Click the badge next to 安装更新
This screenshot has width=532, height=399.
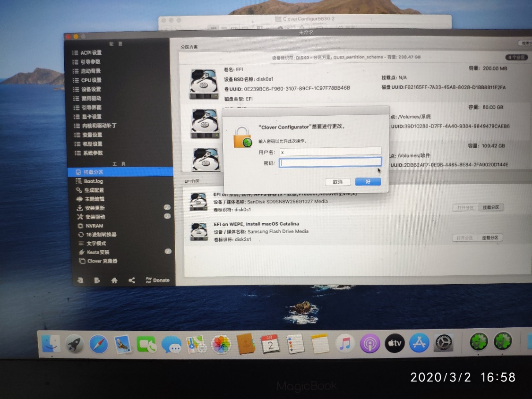pos(167,207)
